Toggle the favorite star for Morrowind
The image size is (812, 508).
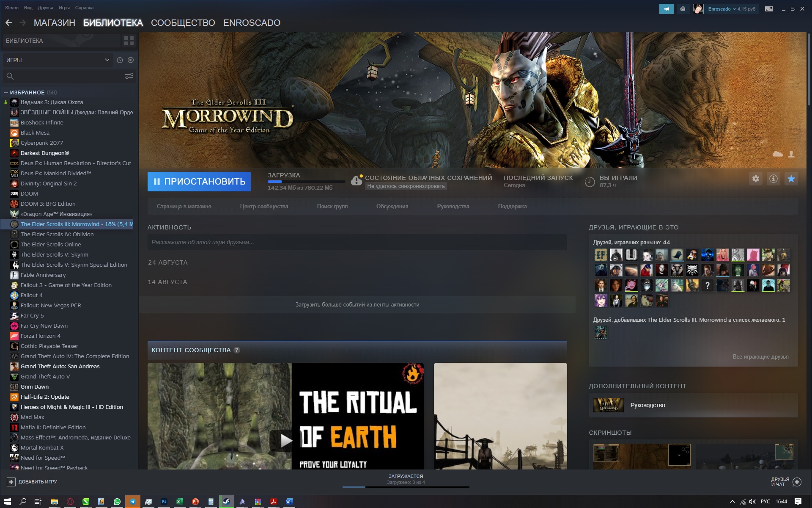[x=791, y=179]
